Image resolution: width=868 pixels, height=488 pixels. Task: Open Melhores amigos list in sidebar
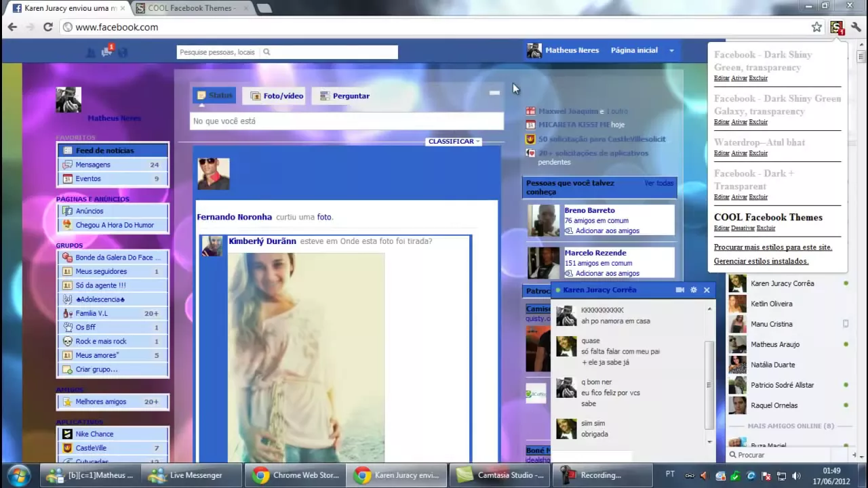tap(113, 402)
